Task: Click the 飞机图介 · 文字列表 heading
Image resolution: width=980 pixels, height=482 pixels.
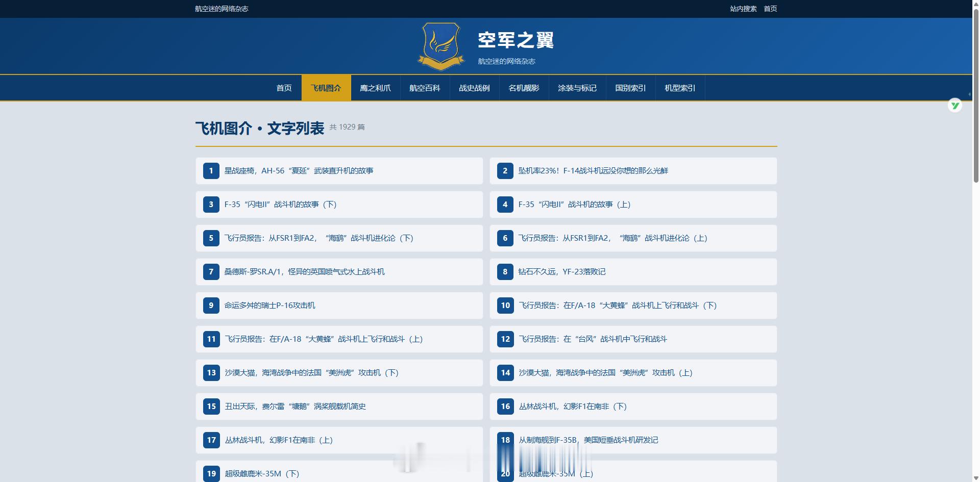Action: pyautogui.click(x=260, y=128)
